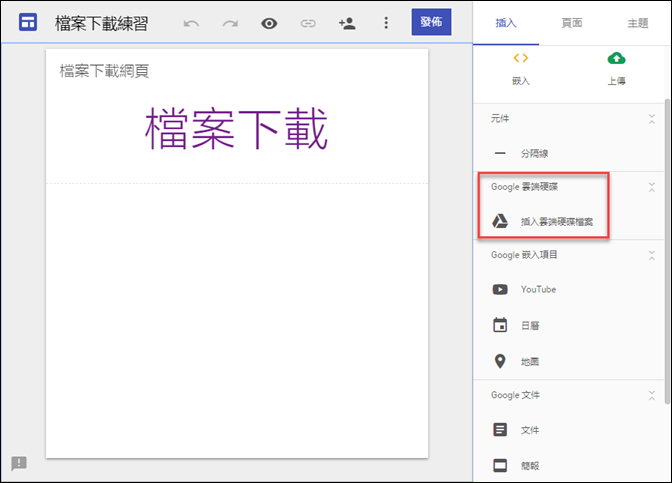
Task: Add editors with the person-plus icon
Action: (x=347, y=23)
